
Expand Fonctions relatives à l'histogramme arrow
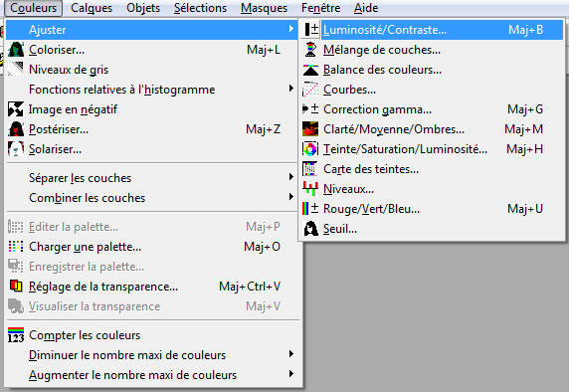(291, 89)
